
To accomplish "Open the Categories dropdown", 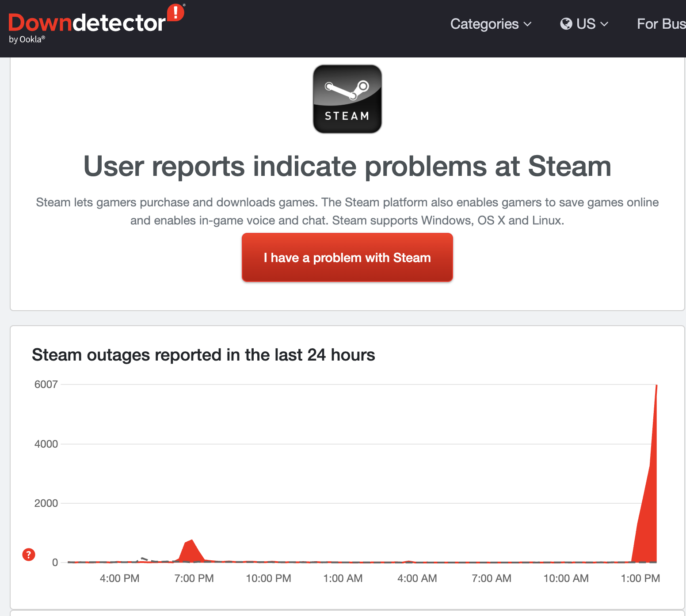I will coord(484,24).
